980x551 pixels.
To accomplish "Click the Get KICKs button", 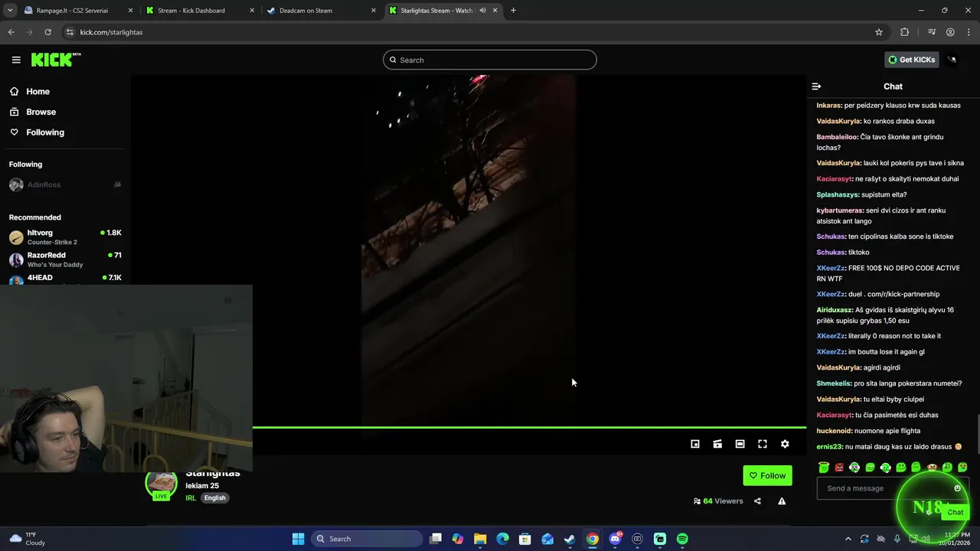I will tap(911, 60).
